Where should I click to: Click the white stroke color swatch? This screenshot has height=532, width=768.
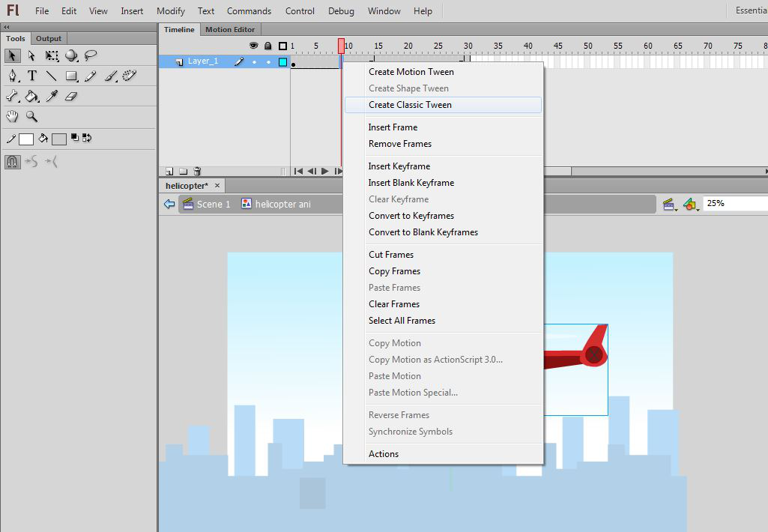point(26,139)
